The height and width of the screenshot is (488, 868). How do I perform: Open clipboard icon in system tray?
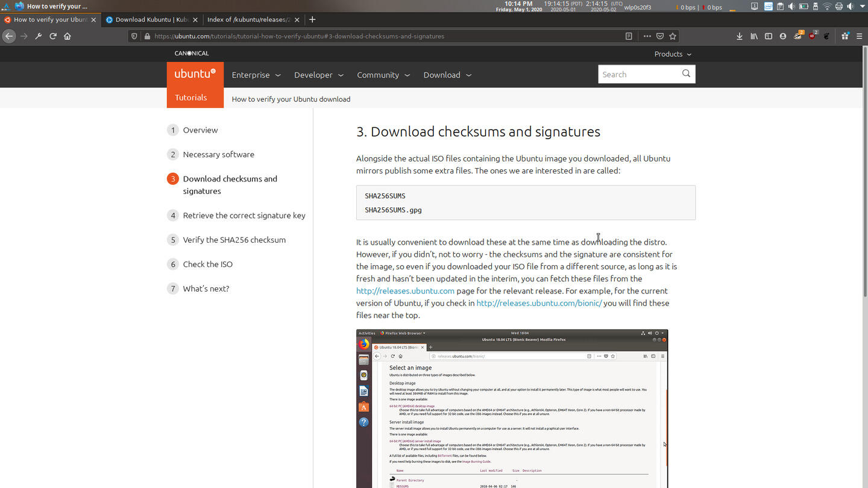[781, 6]
